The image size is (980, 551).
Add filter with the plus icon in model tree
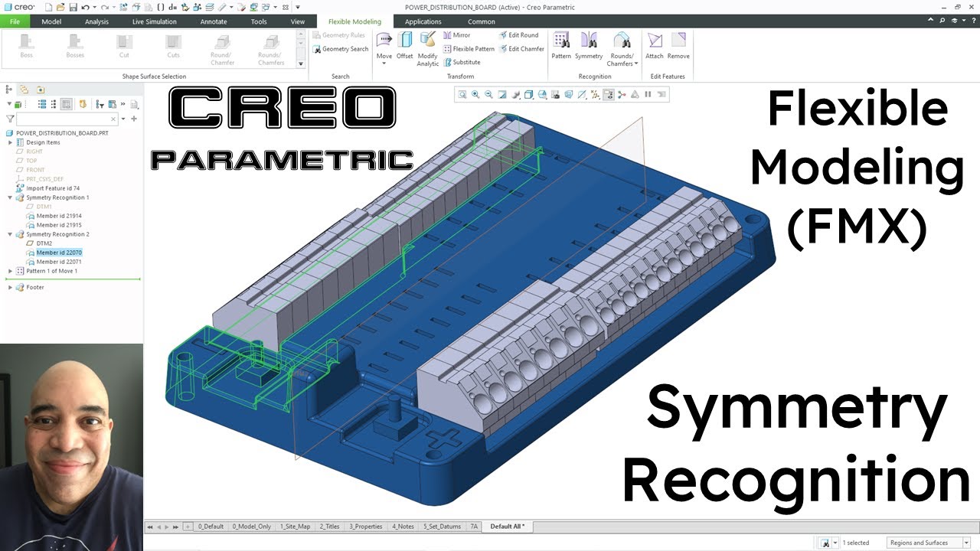tap(134, 119)
